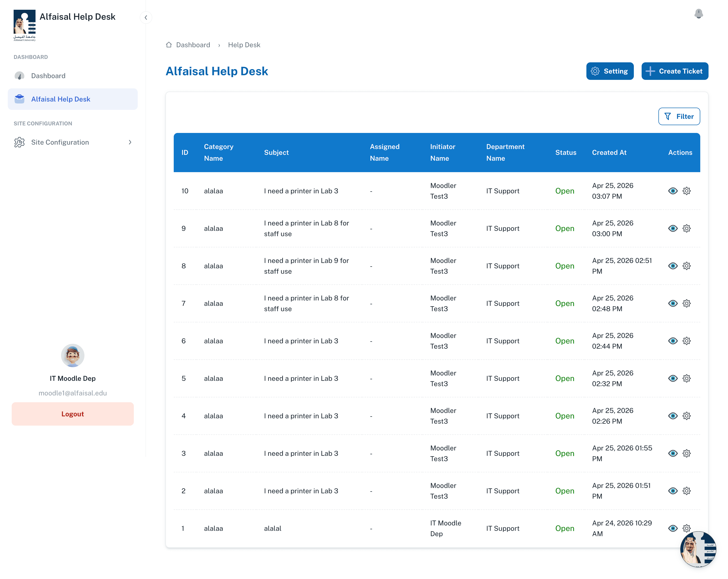View ticket 9 with the eye icon
728x579 pixels.
pos(673,228)
